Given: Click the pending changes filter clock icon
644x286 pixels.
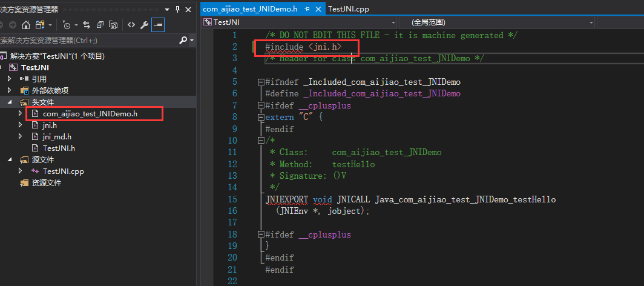Looking at the screenshot, I should click(x=67, y=25).
